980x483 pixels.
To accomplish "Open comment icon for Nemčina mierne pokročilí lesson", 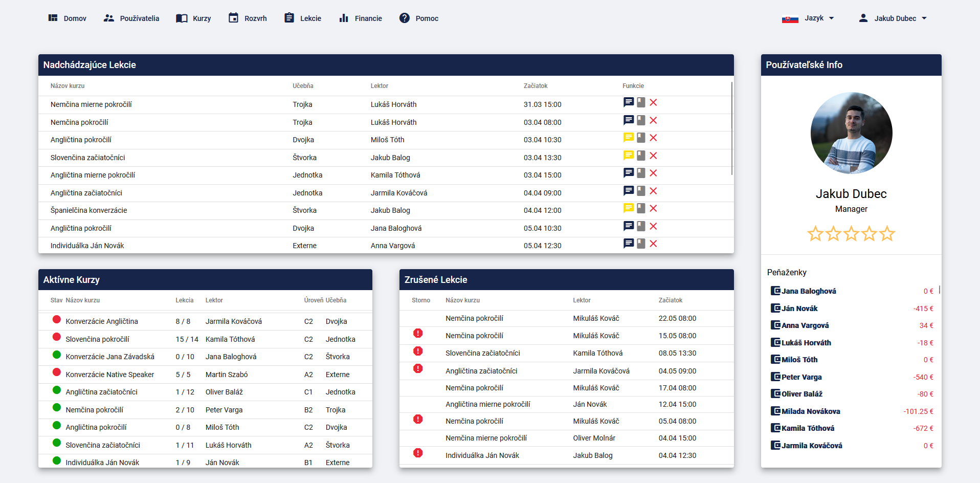I will pos(629,102).
